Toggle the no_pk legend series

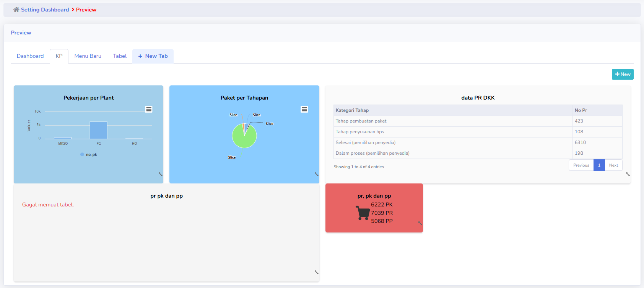pos(89,155)
